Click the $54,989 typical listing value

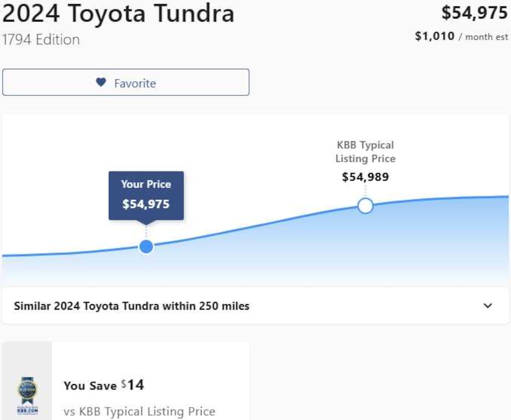click(365, 177)
